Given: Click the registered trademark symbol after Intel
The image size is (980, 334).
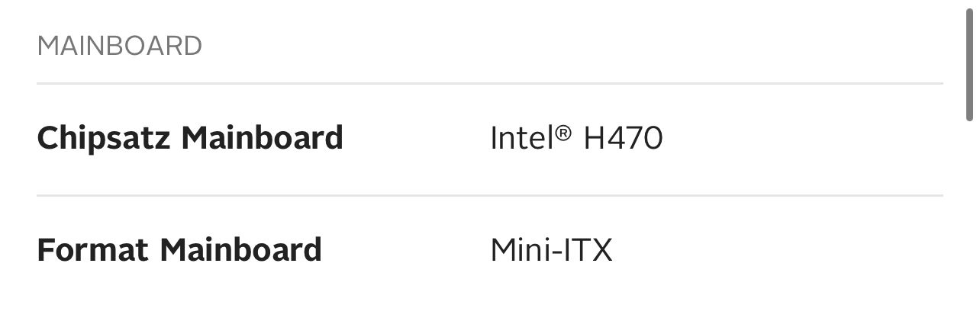Looking at the screenshot, I should point(563,133).
